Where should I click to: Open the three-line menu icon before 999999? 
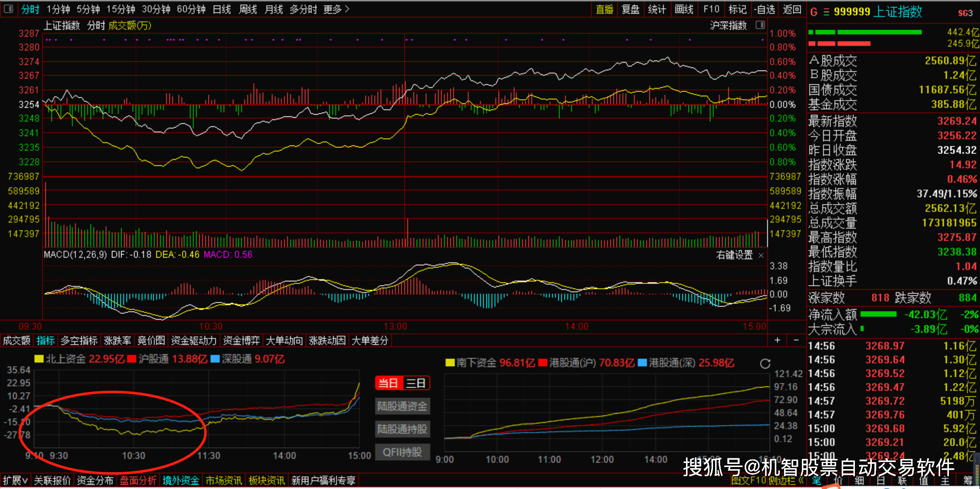(x=826, y=12)
